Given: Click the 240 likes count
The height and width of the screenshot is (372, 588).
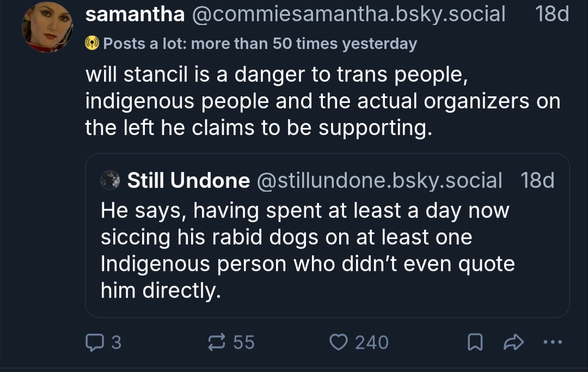Looking at the screenshot, I should point(372,342).
